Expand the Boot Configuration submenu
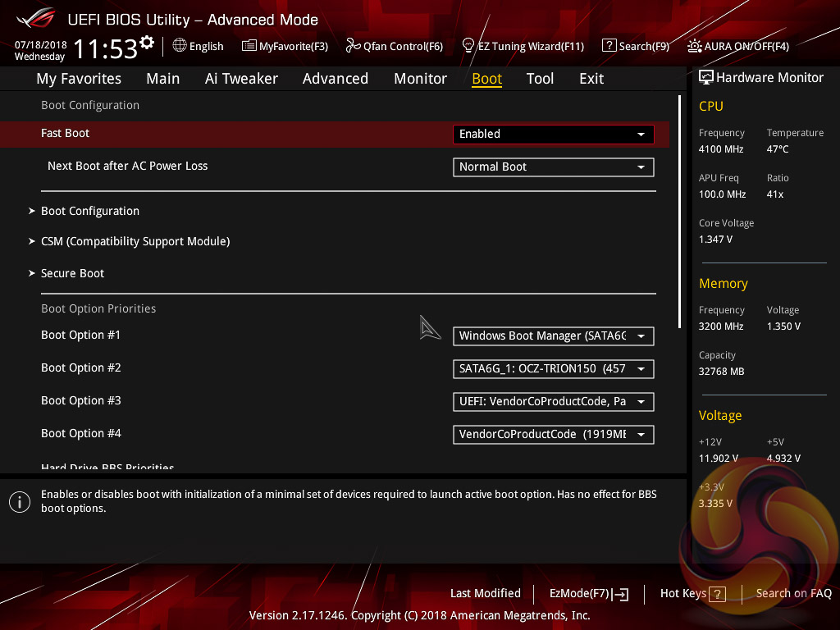Image resolution: width=840 pixels, height=630 pixels. click(x=90, y=211)
